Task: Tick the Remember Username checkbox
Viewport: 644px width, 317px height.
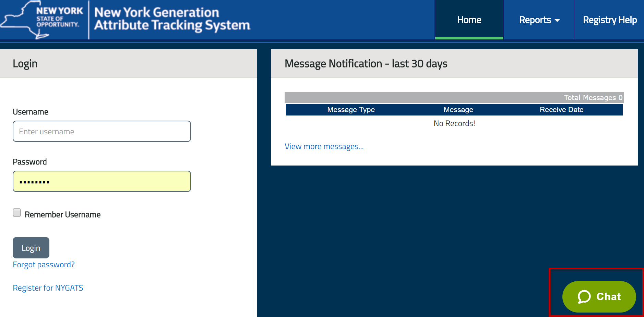Action: click(17, 213)
